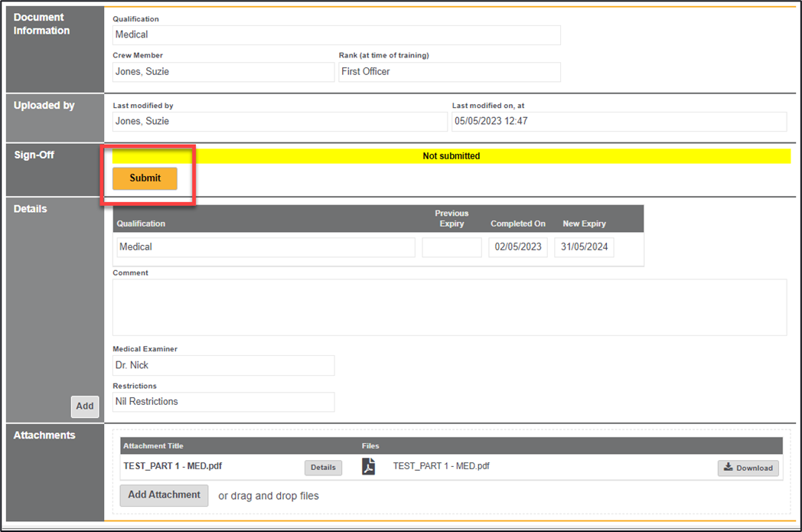Click the Crew Member field
The image size is (802, 532).
click(223, 72)
